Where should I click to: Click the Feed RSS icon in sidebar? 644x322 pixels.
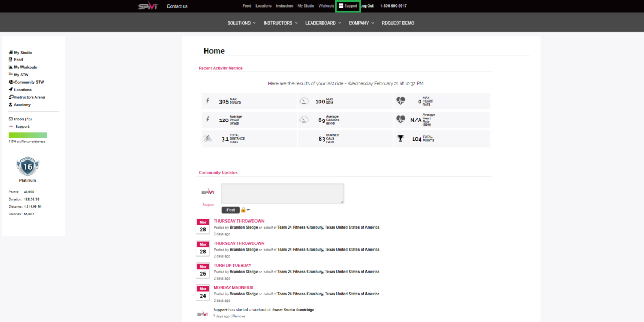coord(11,60)
